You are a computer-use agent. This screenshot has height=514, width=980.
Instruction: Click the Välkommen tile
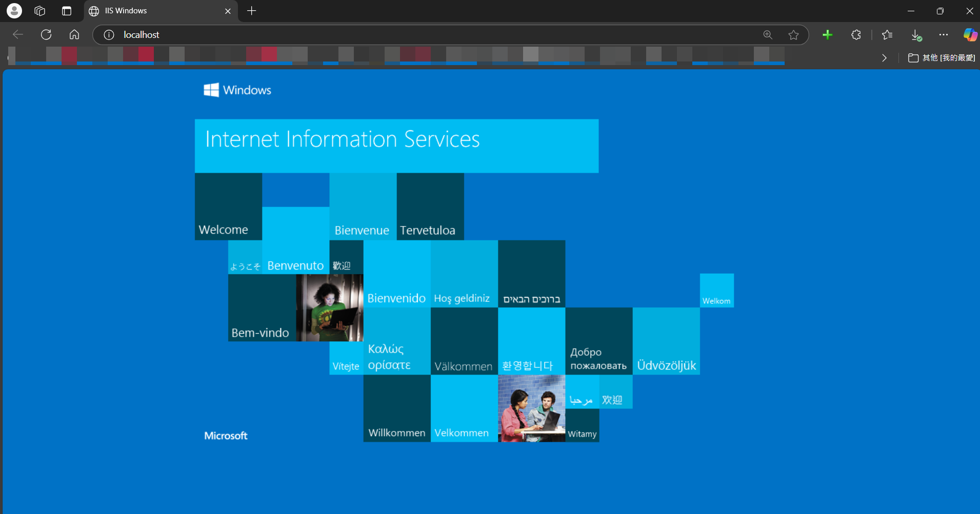click(464, 341)
